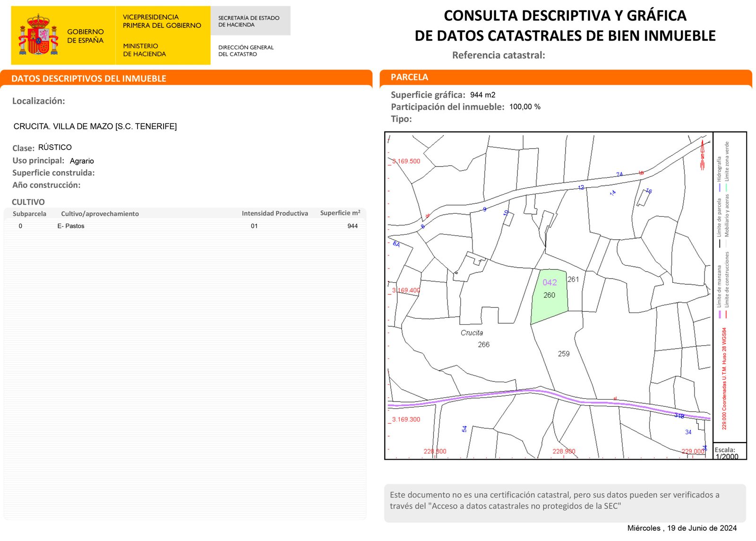Screen dimensions: 756x541
Task: Click the 'Año construcción:' label
Action: [x=46, y=185]
